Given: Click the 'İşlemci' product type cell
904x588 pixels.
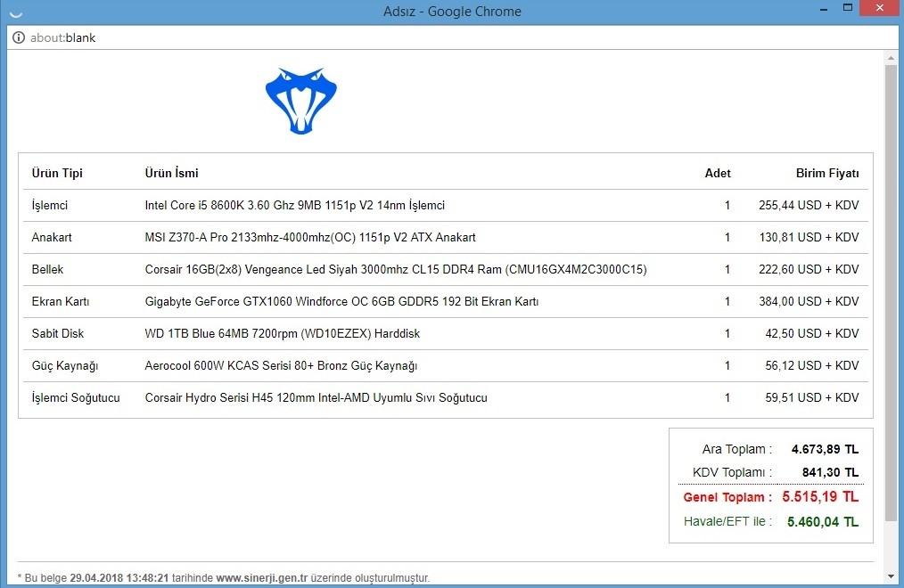Looking at the screenshot, I should pos(50,206).
